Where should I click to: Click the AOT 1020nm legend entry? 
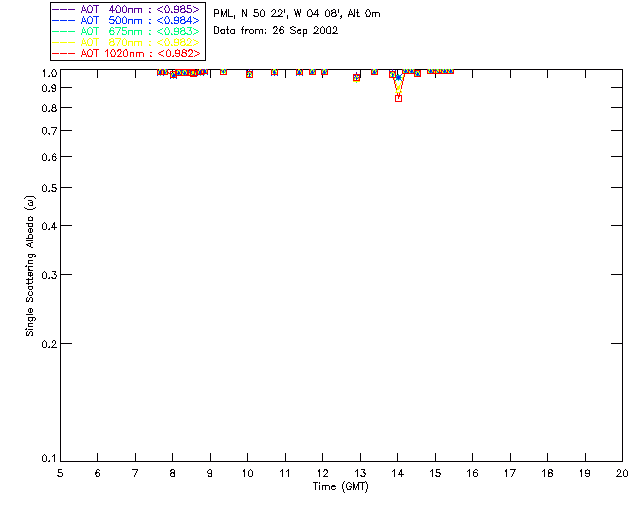pos(126,53)
